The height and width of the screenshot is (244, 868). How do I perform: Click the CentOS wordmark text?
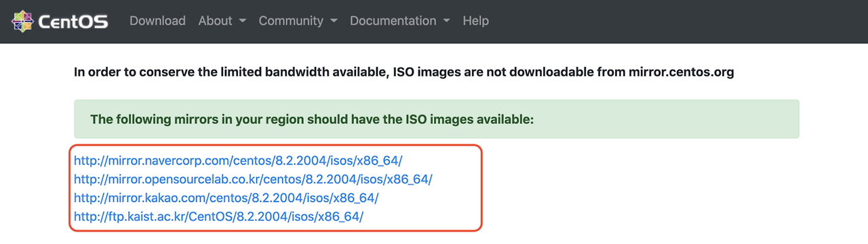[x=73, y=22]
